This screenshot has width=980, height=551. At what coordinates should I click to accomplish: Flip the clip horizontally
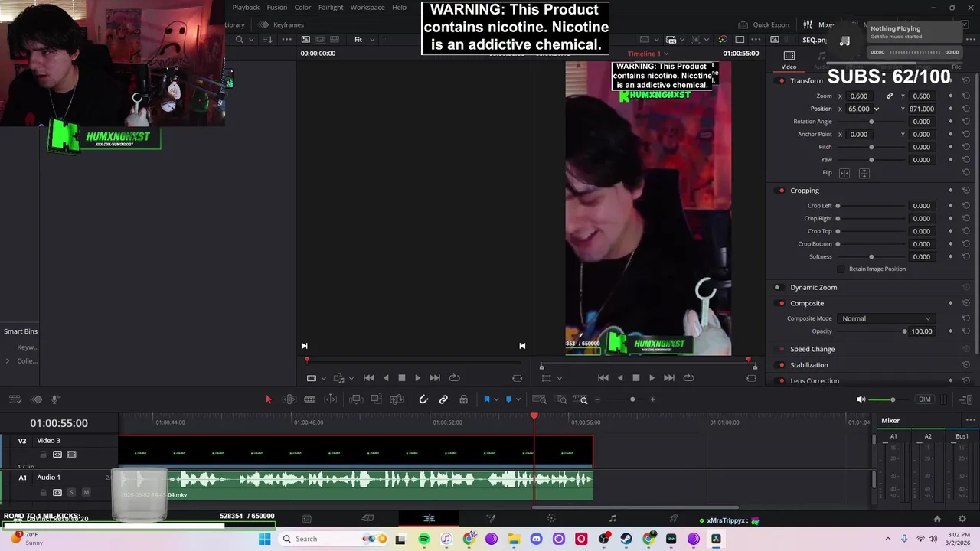(x=844, y=173)
